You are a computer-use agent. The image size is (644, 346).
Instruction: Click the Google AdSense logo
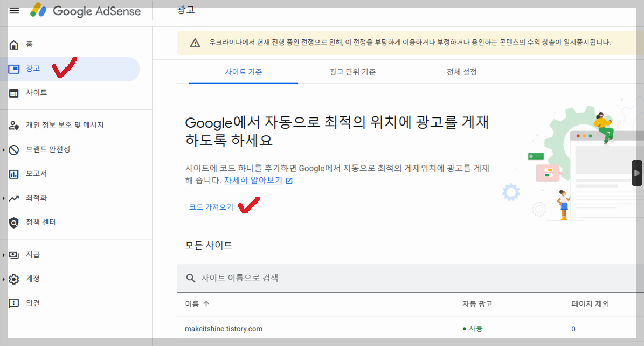pyautogui.click(x=86, y=11)
